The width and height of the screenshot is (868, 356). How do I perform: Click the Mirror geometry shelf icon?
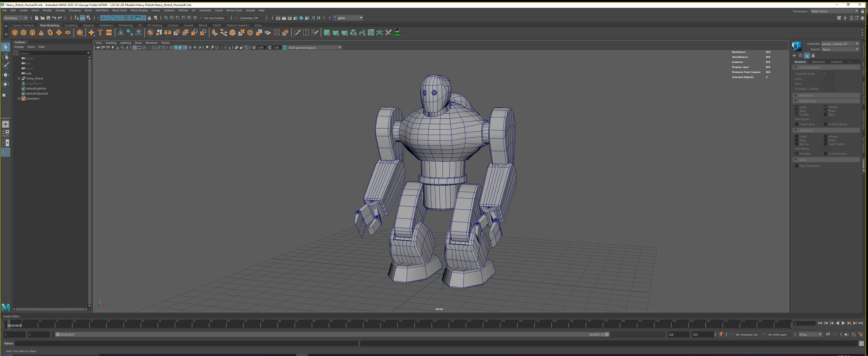168,33
